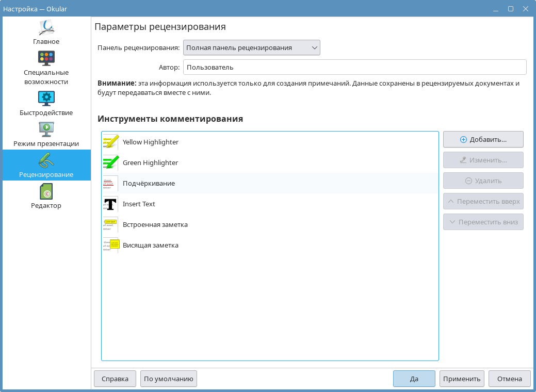Click into the Автор text field
536x392 pixels.
point(354,67)
